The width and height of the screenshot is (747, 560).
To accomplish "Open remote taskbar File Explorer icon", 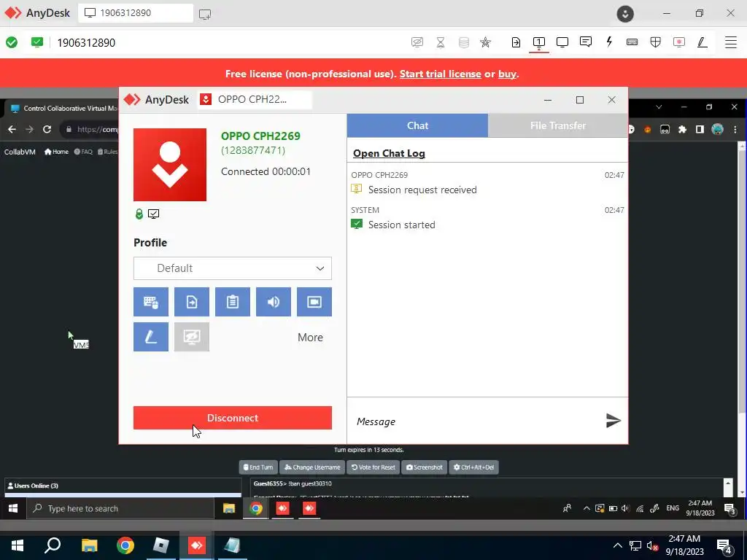I will click(x=228, y=508).
